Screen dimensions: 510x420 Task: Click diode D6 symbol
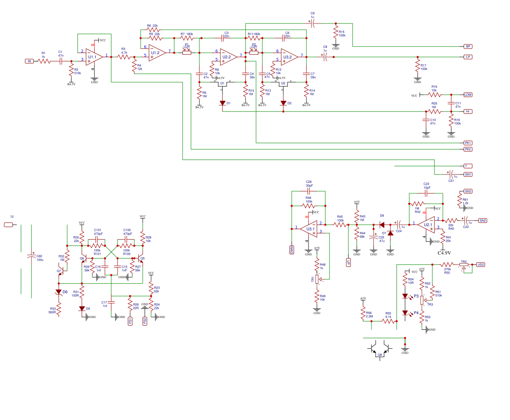(x=59, y=292)
